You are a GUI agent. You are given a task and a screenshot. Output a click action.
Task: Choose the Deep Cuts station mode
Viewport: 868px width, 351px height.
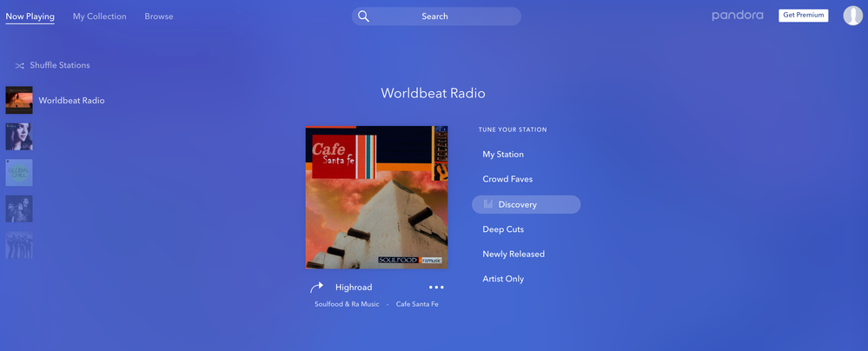[503, 229]
